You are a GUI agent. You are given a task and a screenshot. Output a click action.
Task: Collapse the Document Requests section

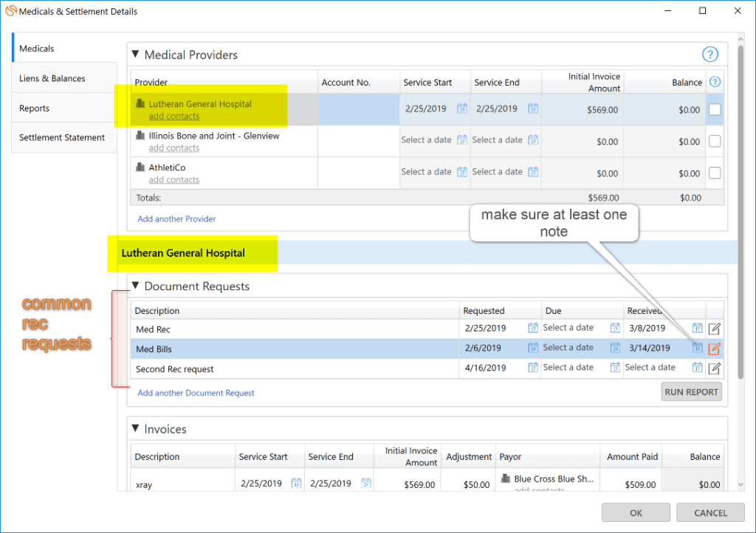136,285
